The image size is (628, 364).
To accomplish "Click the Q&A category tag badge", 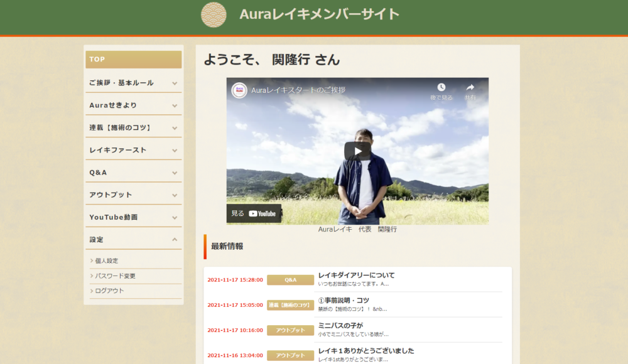I will [290, 280].
